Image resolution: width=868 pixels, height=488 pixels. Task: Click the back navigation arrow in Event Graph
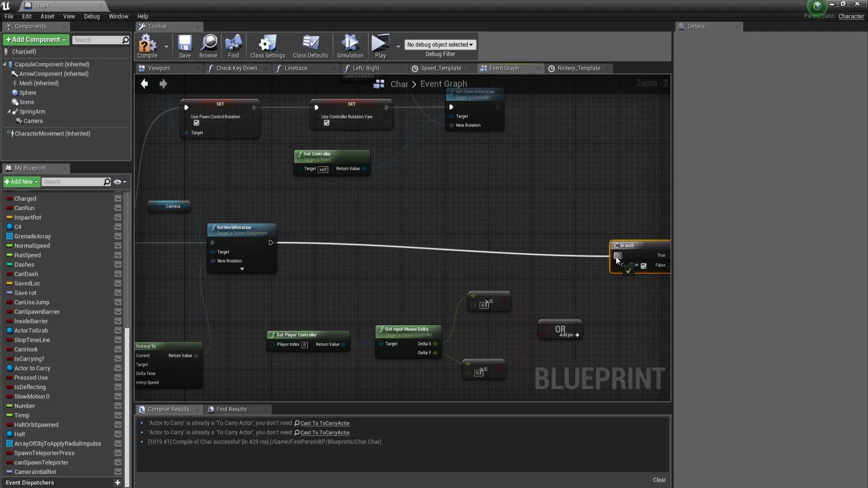[144, 84]
